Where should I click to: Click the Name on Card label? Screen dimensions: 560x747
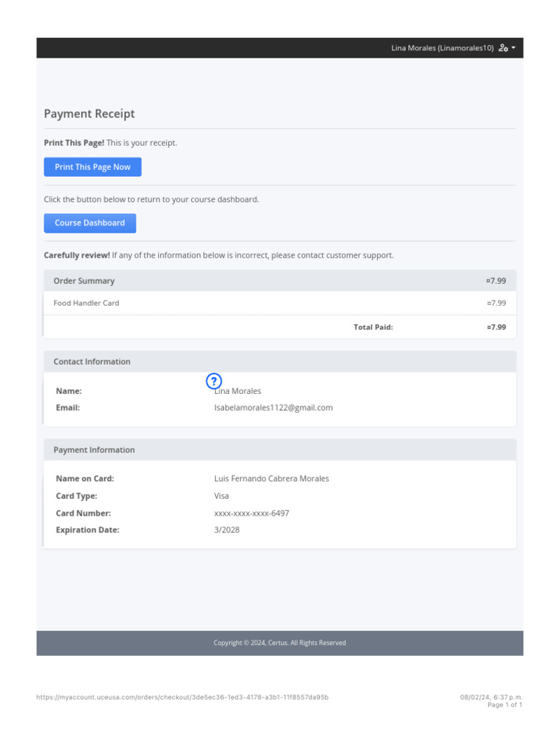tap(85, 479)
